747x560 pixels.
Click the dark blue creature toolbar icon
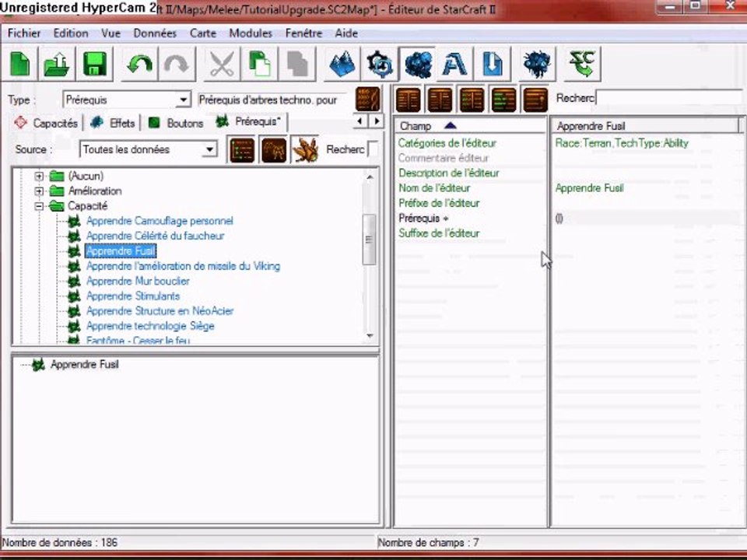[x=537, y=65]
